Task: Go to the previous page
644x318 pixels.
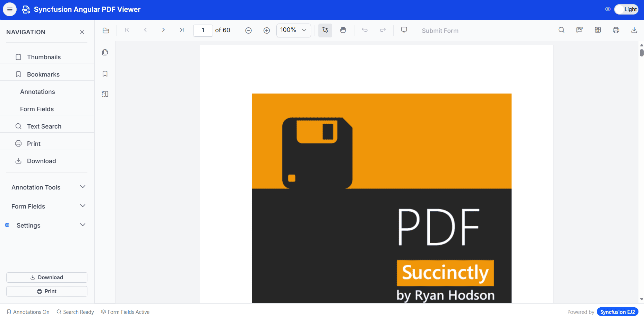Action: [x=145, y=30]
